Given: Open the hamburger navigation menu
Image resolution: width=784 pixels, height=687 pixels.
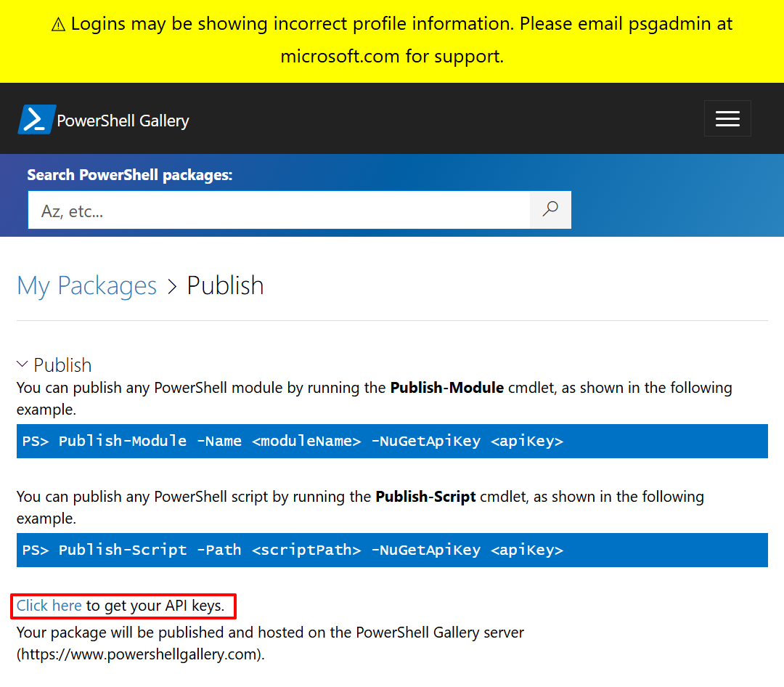Looking at the screenshot, I should (x=727, y=118).
